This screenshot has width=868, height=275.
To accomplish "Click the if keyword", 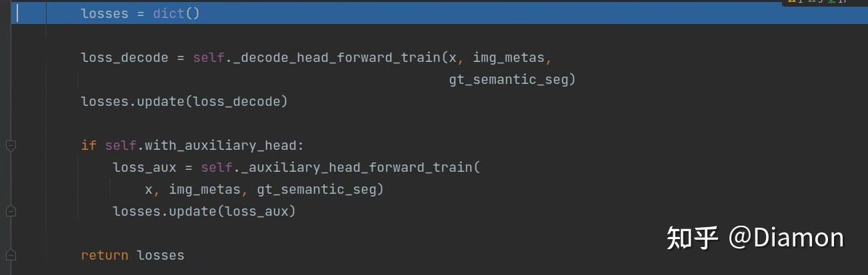I will click(89, 145).
